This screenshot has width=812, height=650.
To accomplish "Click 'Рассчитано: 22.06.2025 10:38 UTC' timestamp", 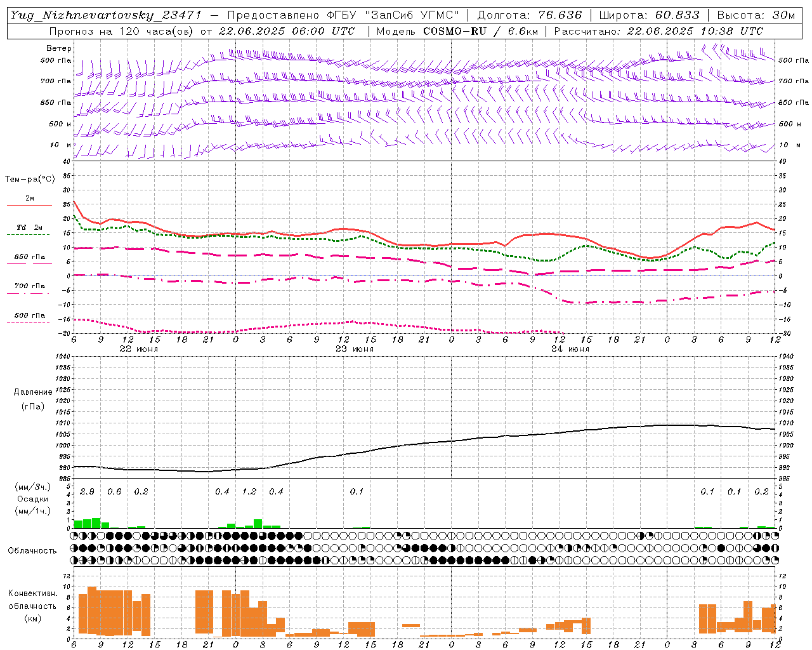I will (x=658, y=31).
